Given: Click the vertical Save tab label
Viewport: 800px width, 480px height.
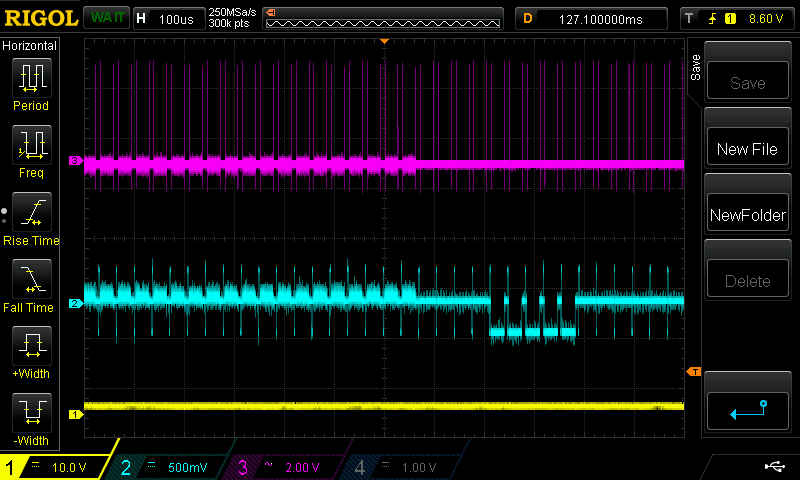Looking at the screenshot, I should (x=695, y=67).
